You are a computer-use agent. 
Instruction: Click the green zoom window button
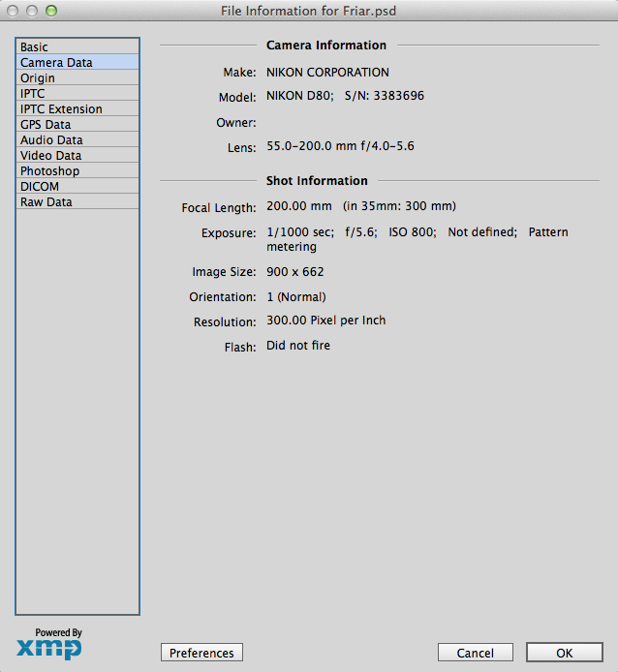51,11
